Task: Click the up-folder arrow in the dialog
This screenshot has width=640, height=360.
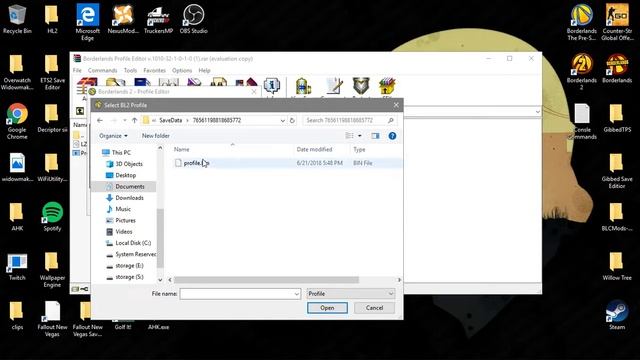Action: pyautogui.click(x=134, y=120)
